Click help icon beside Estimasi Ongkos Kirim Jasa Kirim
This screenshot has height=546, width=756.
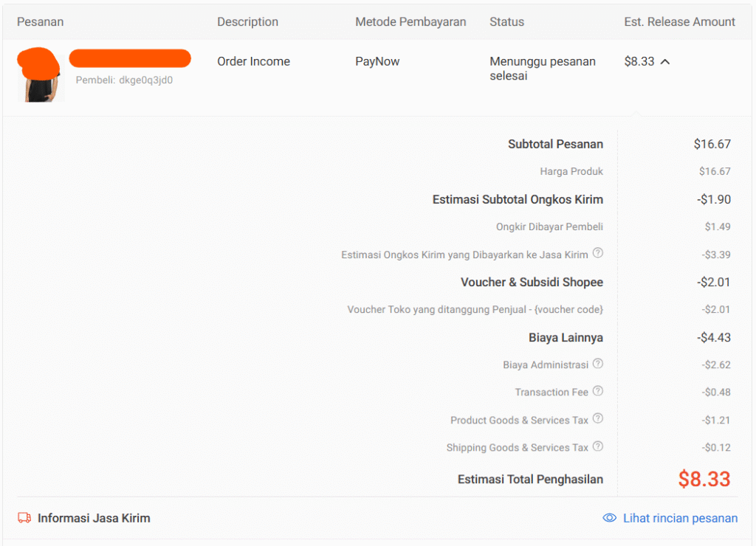(598, 253)
